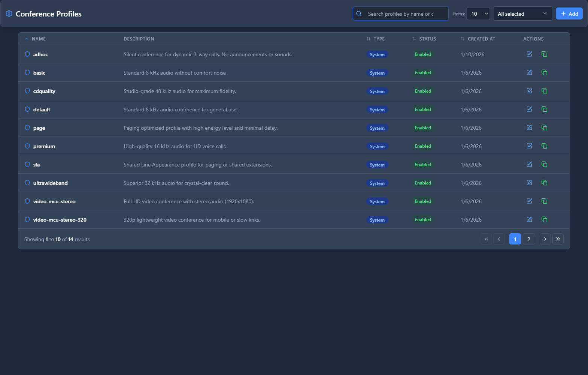Screen dimensions: 588x375
Task: Edit the video-mcu-stereo-320 profile
Action: tap(529, 219)
